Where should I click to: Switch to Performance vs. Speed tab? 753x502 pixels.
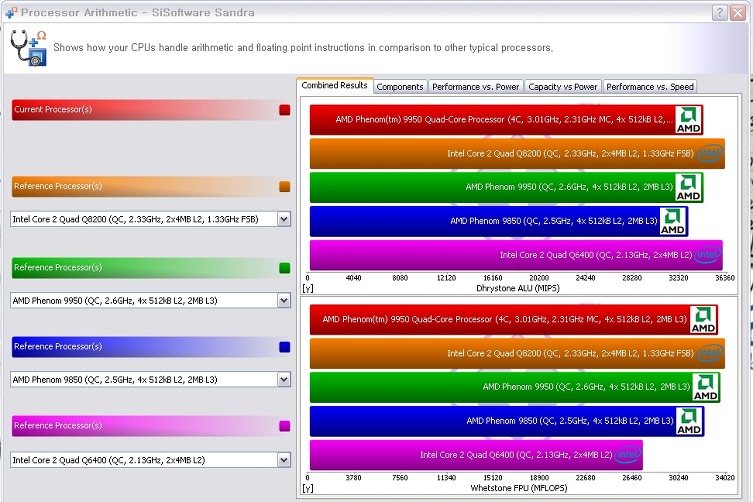[650, 87]
